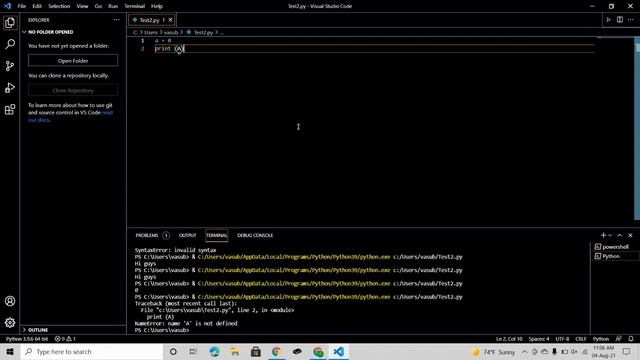
Task: Open the feedback icon in status bar
Action: click(x=618, y=339)
